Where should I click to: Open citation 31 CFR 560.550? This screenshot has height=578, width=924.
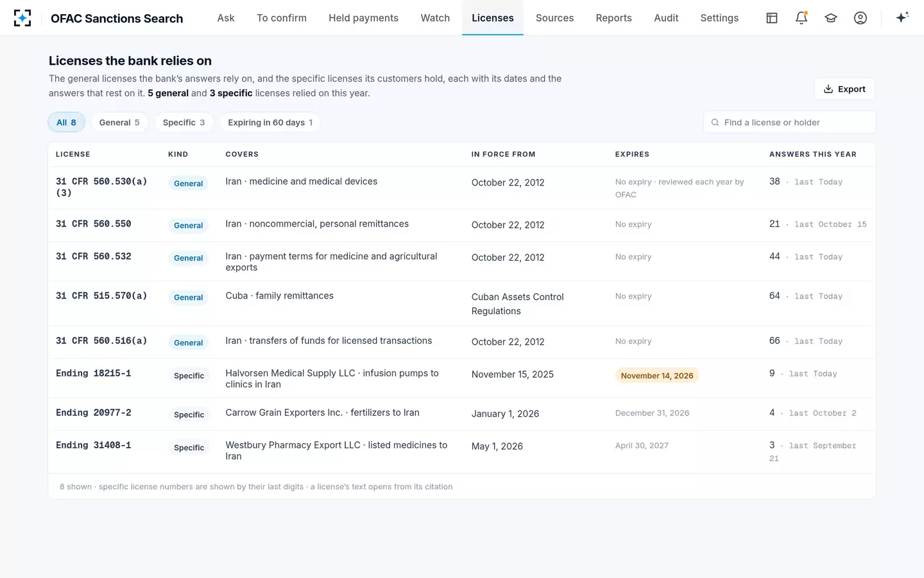94,224
